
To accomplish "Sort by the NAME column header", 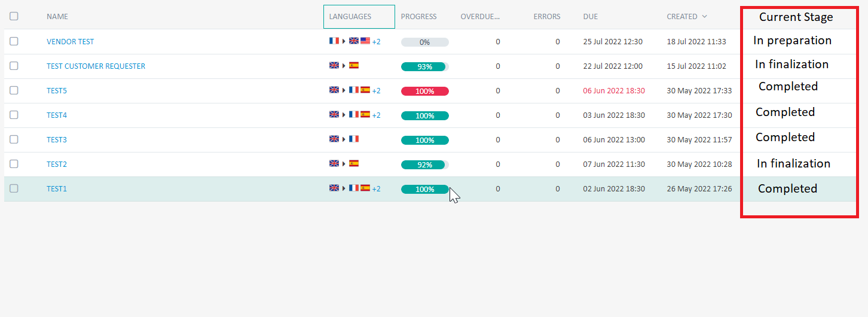I will [x=57, y=17].
